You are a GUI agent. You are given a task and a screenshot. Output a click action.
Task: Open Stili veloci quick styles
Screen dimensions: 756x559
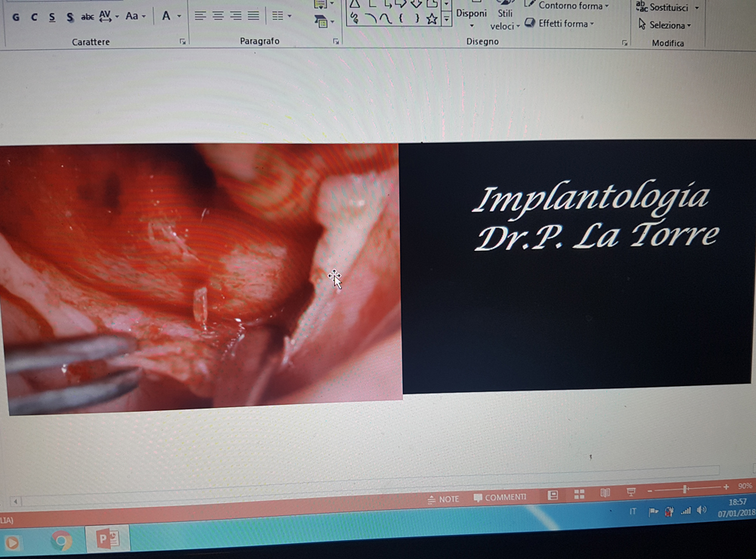[x=505, y=20]
